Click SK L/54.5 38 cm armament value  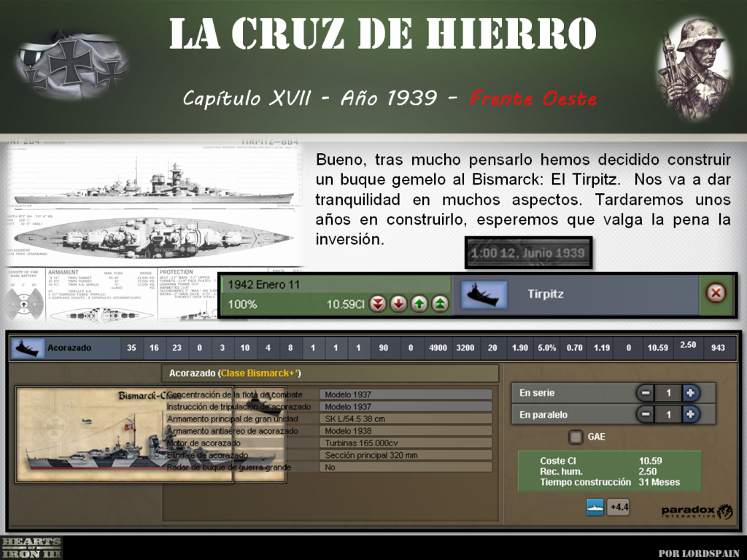point(406,419)
